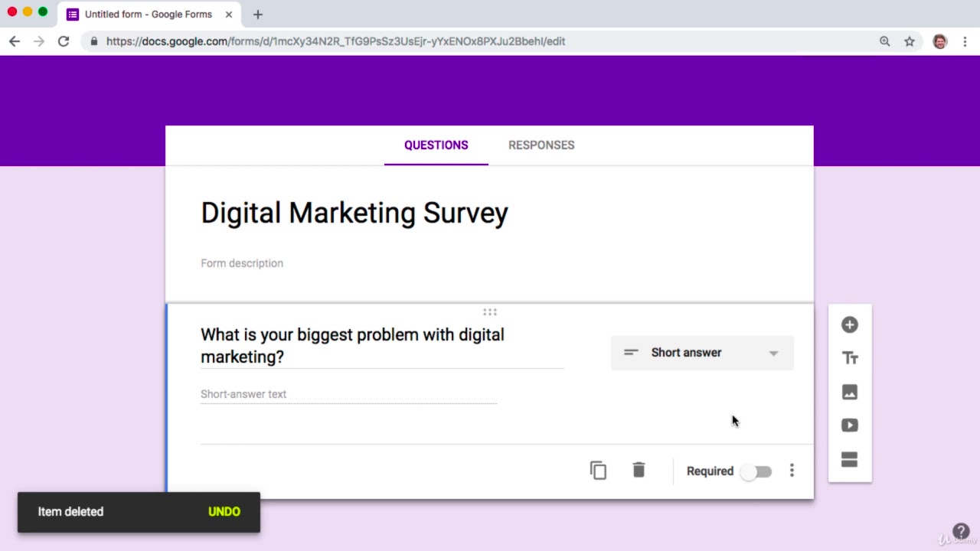Reload the page with the refresh button
Image resolution: width=980 pixels, height=551 pixels.
tap(64, 41)
